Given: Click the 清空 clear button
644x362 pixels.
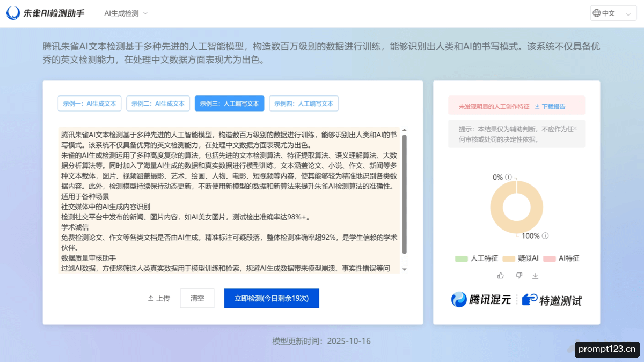Looking at the screenshot, I should [197, 298].
